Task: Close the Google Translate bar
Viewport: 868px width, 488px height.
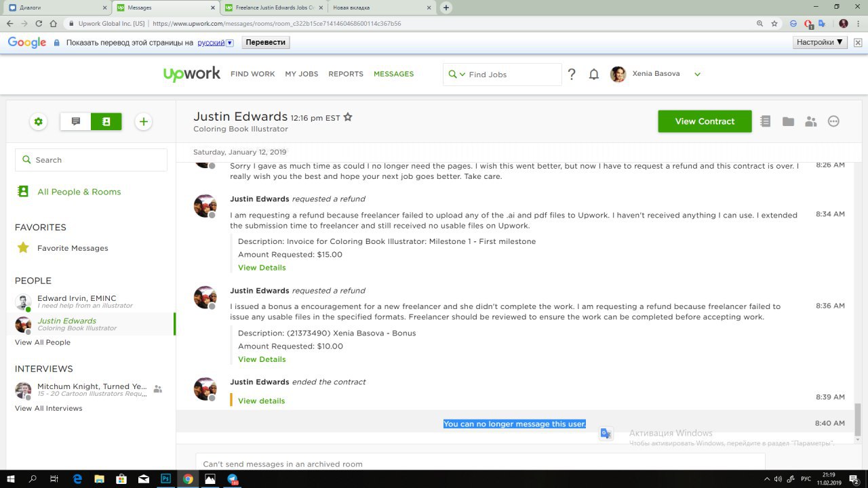Action: click(858, 43)
